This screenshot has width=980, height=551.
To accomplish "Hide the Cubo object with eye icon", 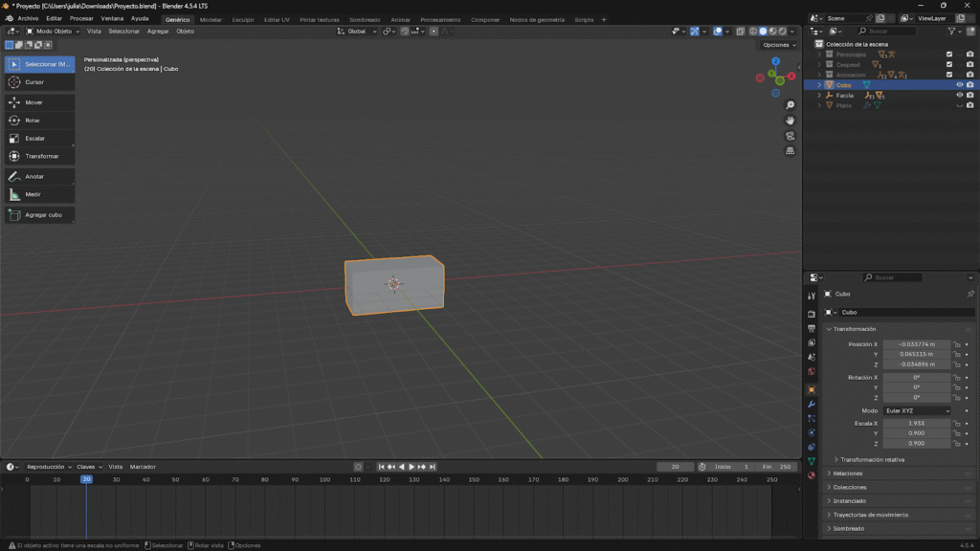I will (959, 84).
